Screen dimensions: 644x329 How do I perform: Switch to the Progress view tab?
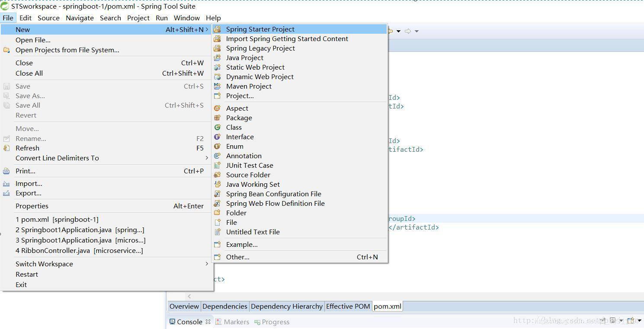click(x=272, y=322)
